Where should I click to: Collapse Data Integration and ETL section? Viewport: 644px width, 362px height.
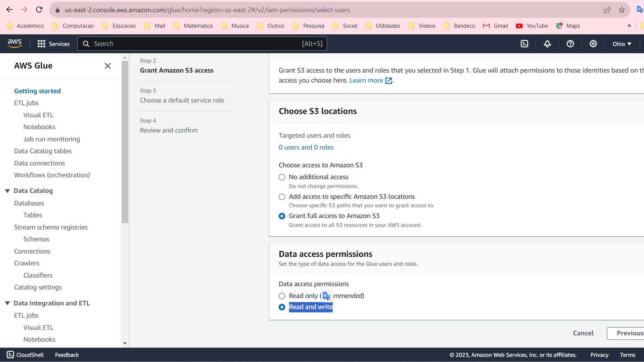click(7, 304)
